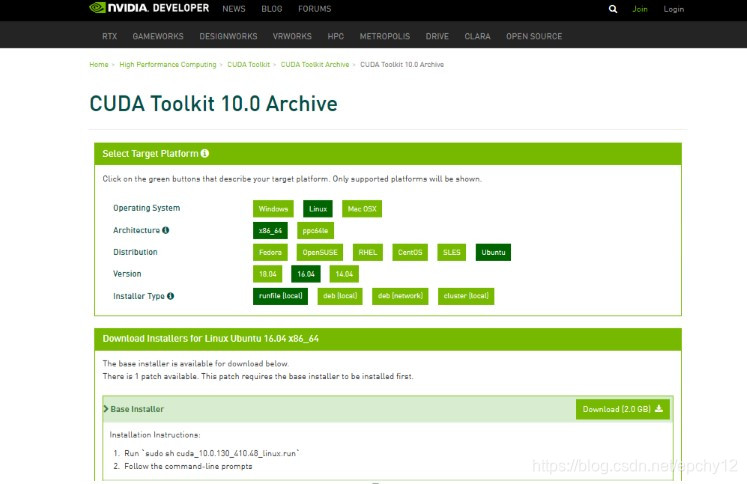Go to the METROPOLIS section

click(x=384, y=36)
